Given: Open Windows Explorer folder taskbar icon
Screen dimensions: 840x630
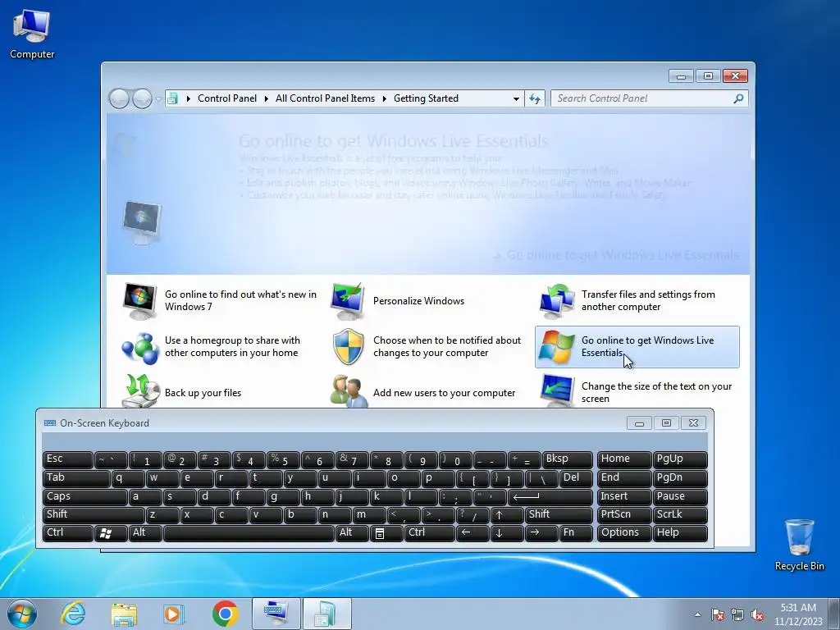Looking at the screenshot, I should tap(124, 614).
